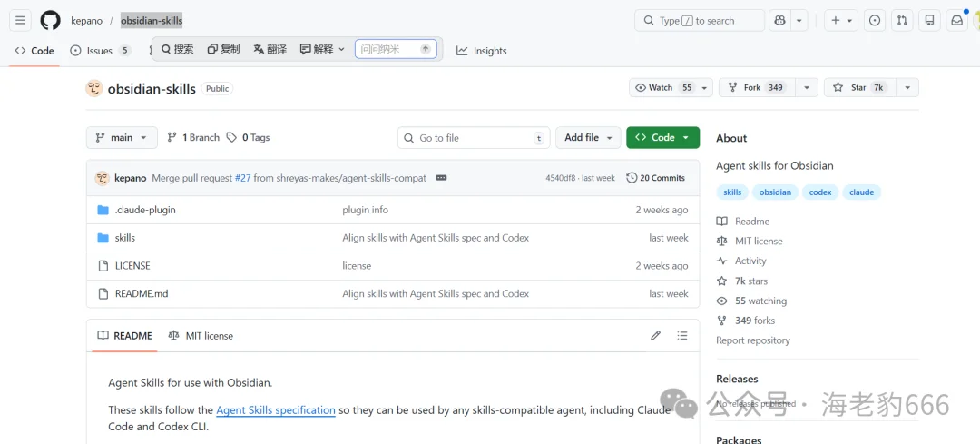Image resolution: width=980 pixels, height=444 pixels.
Task: Expand the Add file dropdown
Action: pyautogui.click(x=588, y=138)
